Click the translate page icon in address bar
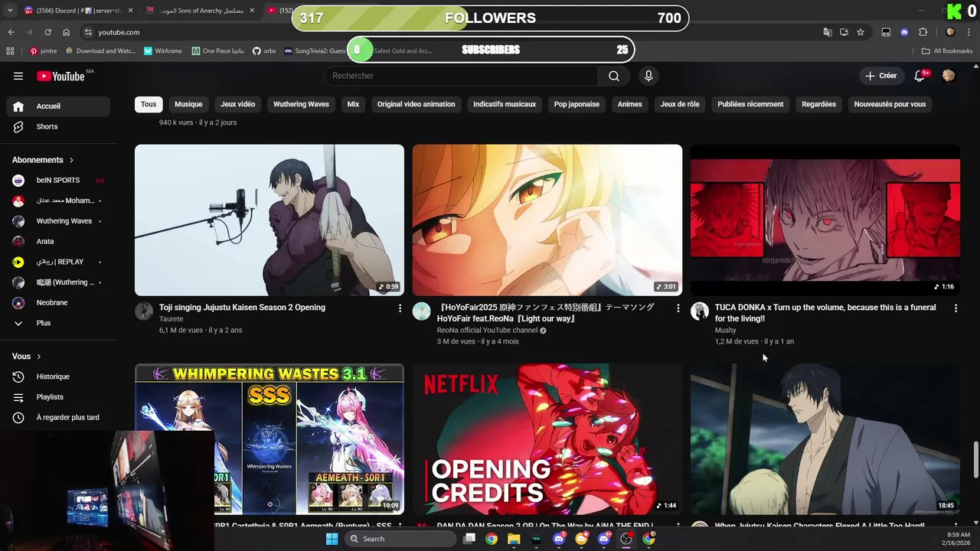This screenshot has height=551, width=980. [x=828, y=32]
